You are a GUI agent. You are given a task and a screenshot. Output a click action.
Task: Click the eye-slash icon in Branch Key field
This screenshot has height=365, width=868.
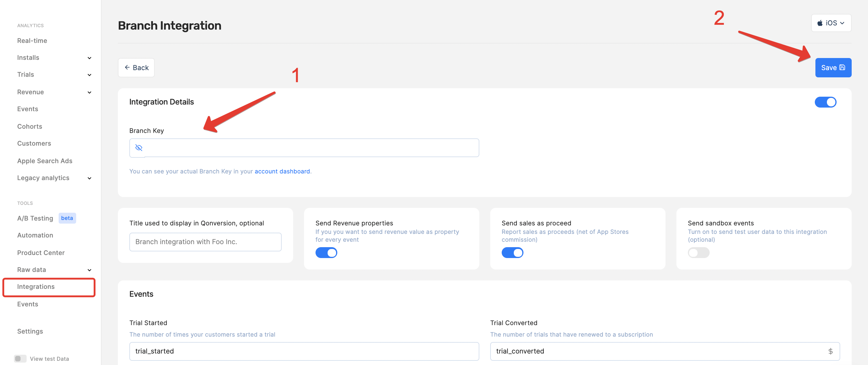point(138,148)
